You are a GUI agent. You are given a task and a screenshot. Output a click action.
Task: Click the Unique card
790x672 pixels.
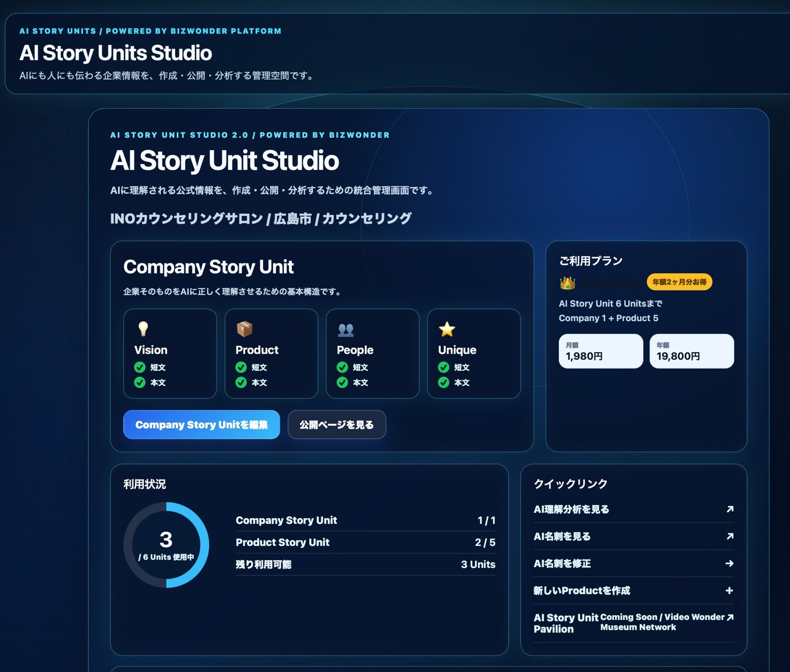point(474,354)
